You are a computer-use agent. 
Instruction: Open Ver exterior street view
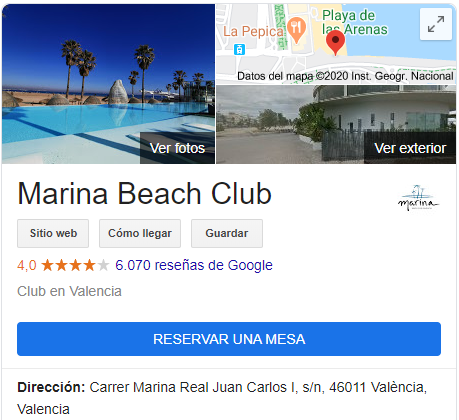click(410, 148)
